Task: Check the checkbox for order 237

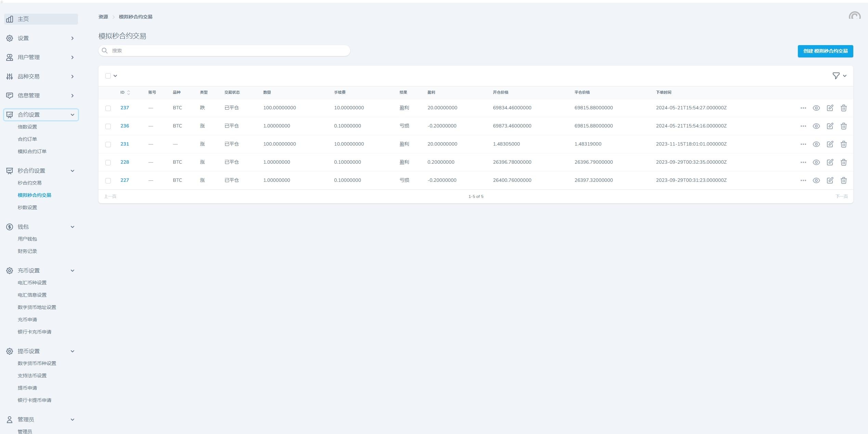Action: 108,108
